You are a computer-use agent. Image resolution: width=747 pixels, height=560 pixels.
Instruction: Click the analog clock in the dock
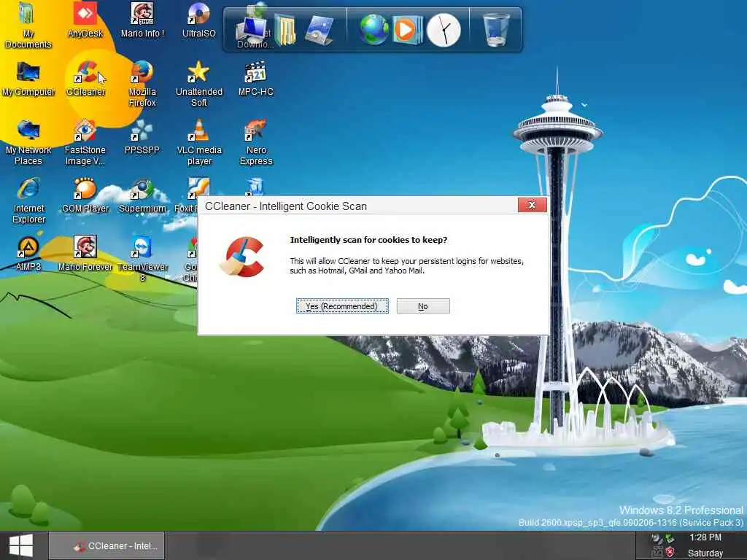click(444, 30)
